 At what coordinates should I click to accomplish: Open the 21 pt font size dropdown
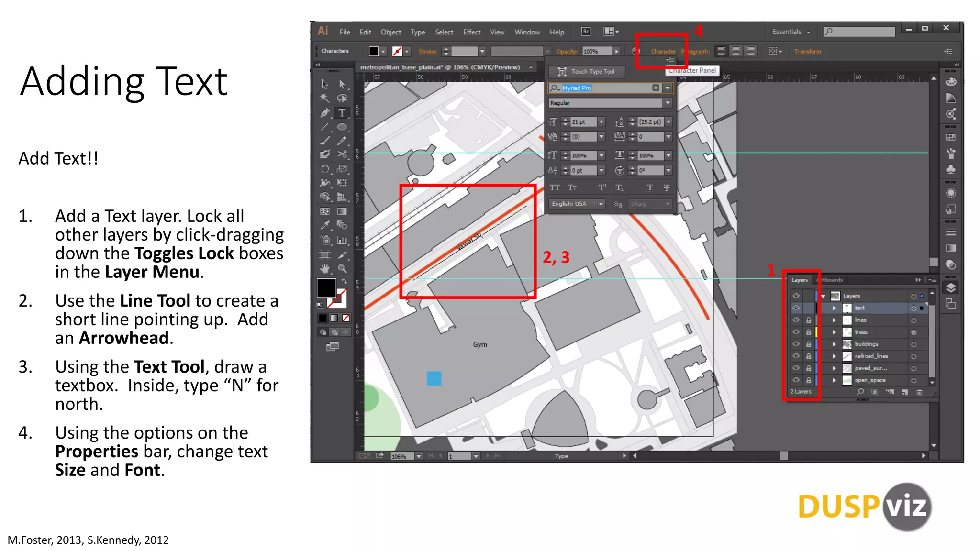pos(601,122)
